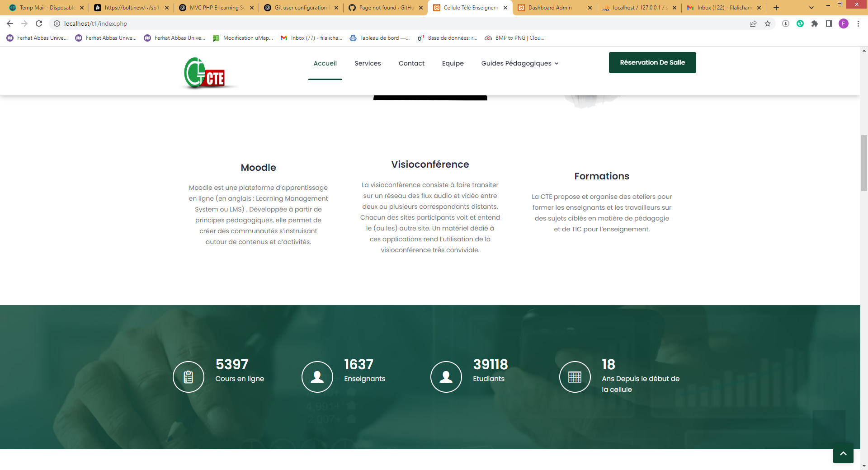Open a new browser tab
Image resolution: width=868 pixels, height=470 pixels.
click(776, 8)
